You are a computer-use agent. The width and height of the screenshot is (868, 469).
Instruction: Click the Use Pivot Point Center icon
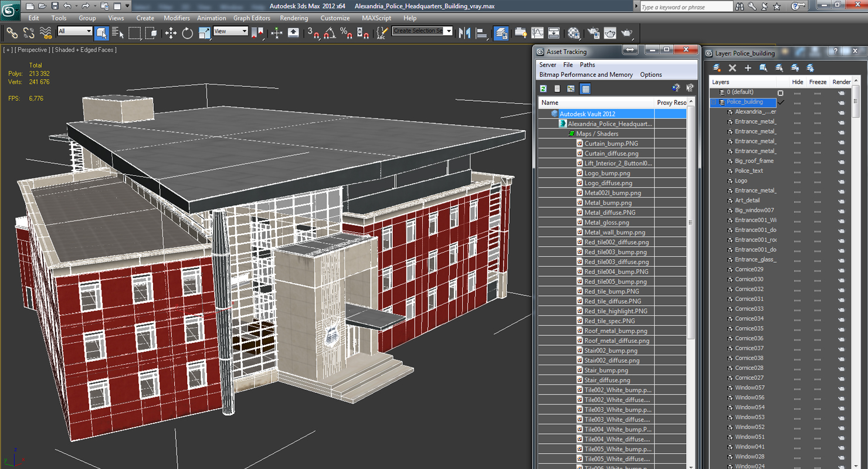257,33
